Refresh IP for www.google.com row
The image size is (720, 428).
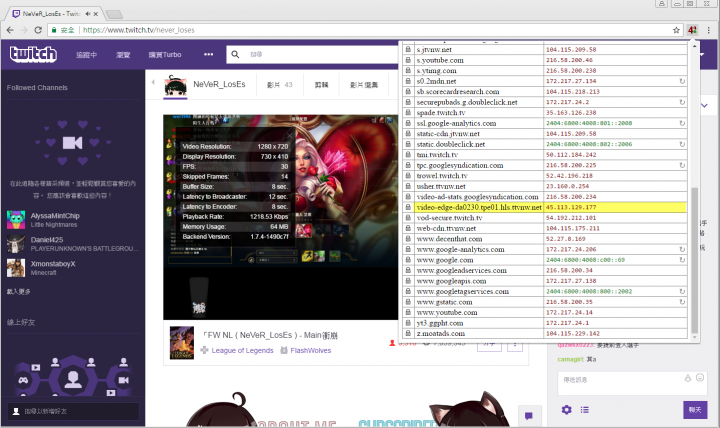[682, 260]
